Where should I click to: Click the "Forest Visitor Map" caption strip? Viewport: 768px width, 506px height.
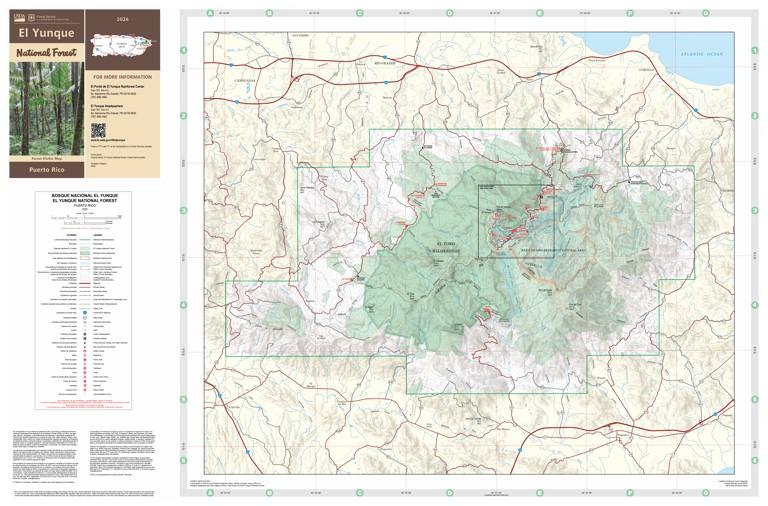point(47,159)
